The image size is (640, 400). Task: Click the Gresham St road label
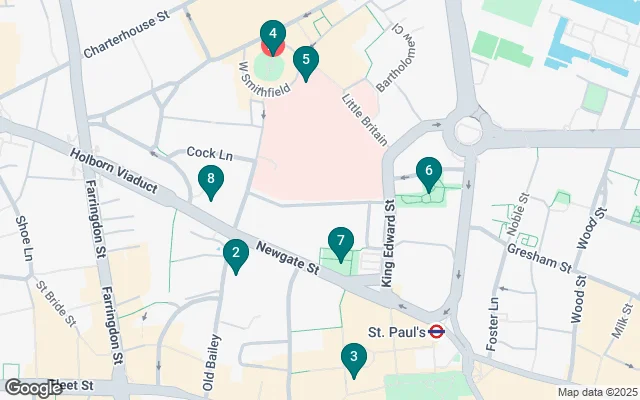point(540,258)
